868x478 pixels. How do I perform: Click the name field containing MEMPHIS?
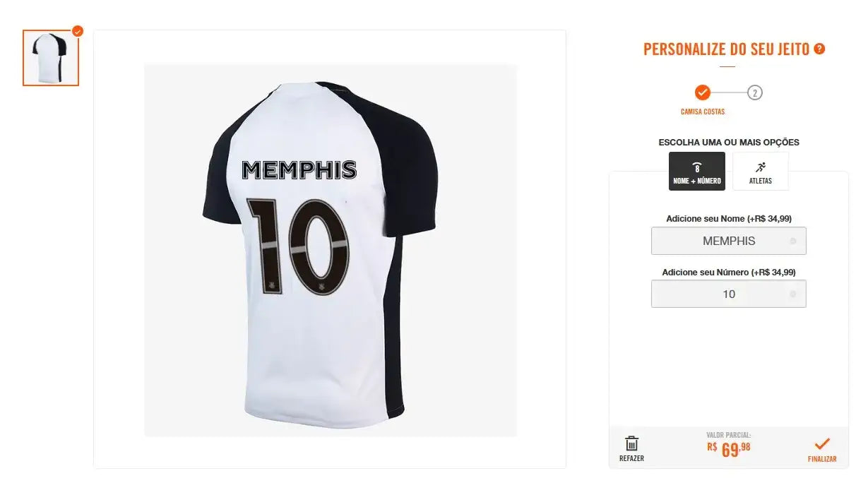(x=728, y=241)
